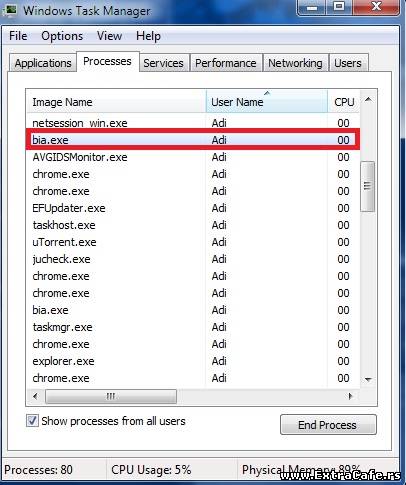The width and height of the screenshot is (406, 485).
Task: Click the vertical scrollbar thumb
Action: pyautogui.click(x=368, y=186)
